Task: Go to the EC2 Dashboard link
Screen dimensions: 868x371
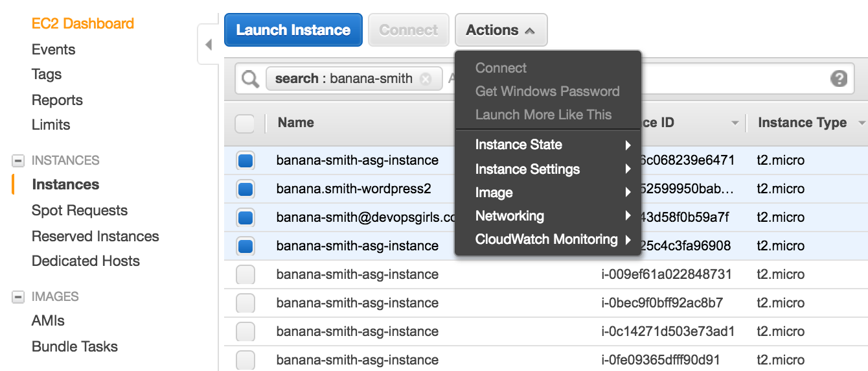Action: point(83,24)
